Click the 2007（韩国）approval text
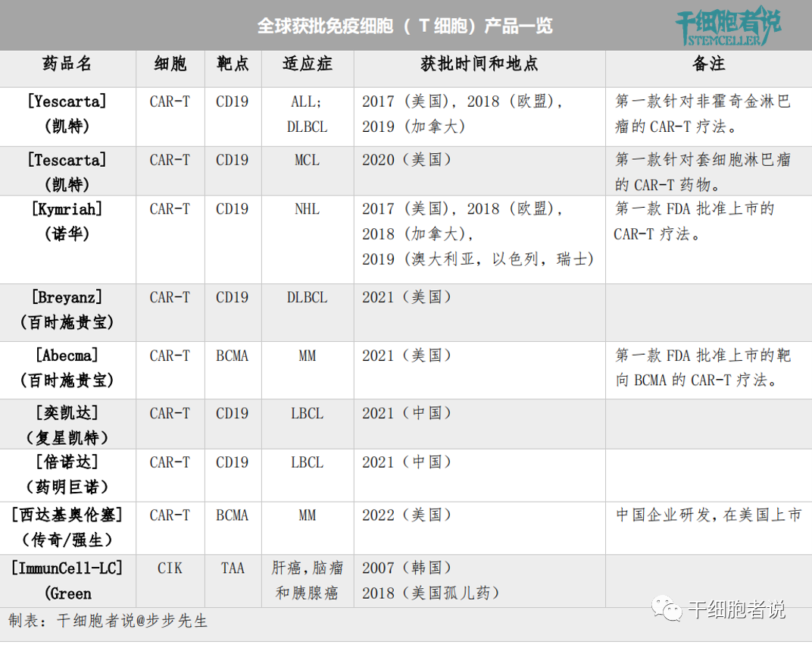Screen dimensions: 812x645 [x=407, y=568]
